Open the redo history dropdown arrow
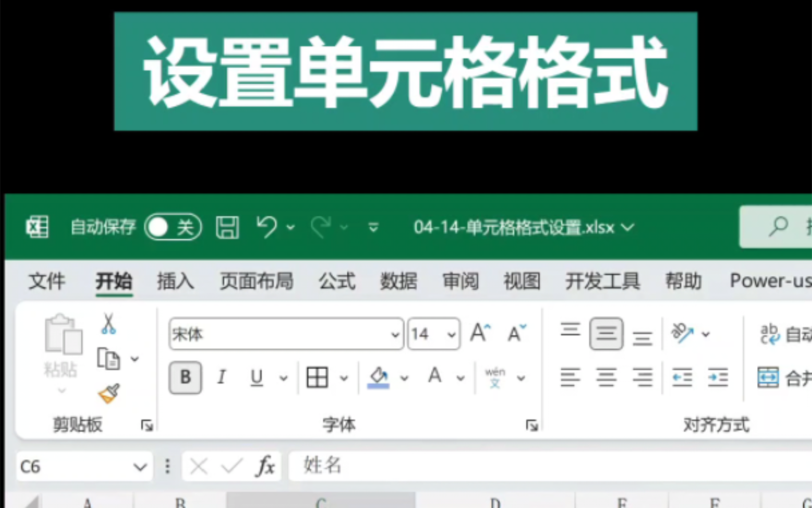The height and width of the screenshot is (508, 812). [344, 228]
